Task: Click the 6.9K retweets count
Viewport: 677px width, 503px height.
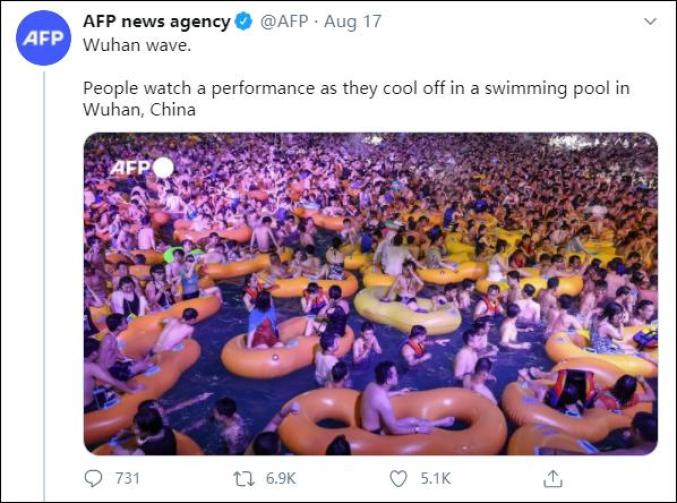Action: pyautogui.click(x=281, y=478)
